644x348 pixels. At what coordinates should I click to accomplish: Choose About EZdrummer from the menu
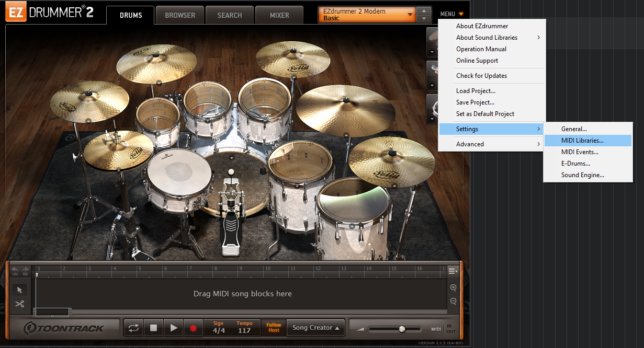click(491, 26)
